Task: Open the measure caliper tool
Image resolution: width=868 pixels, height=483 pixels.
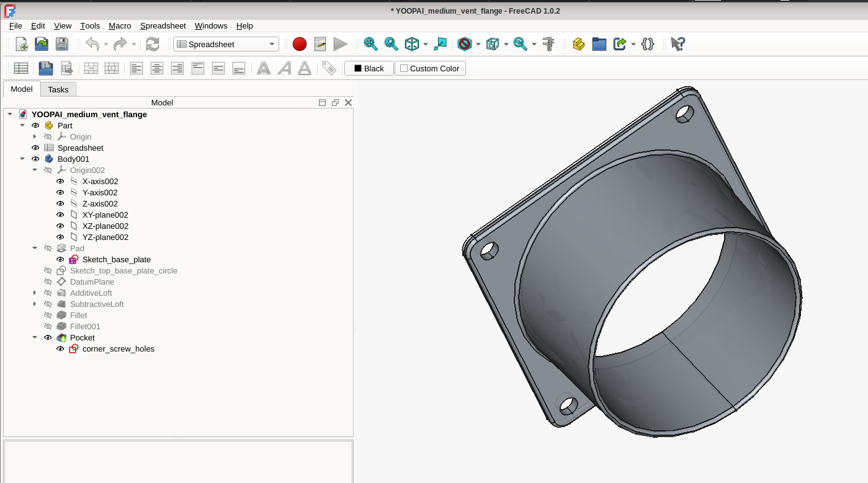Action: pyautogui.click(x=548, y=44)
